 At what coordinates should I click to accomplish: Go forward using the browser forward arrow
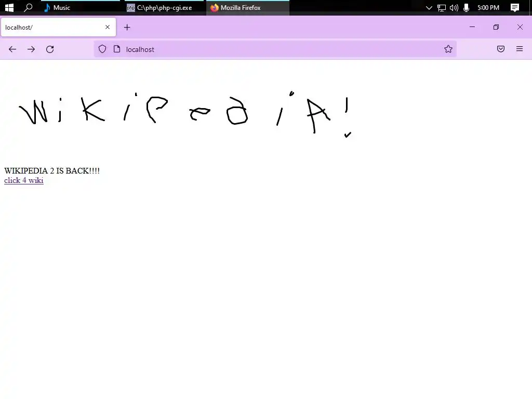click(x=31, y=49)
